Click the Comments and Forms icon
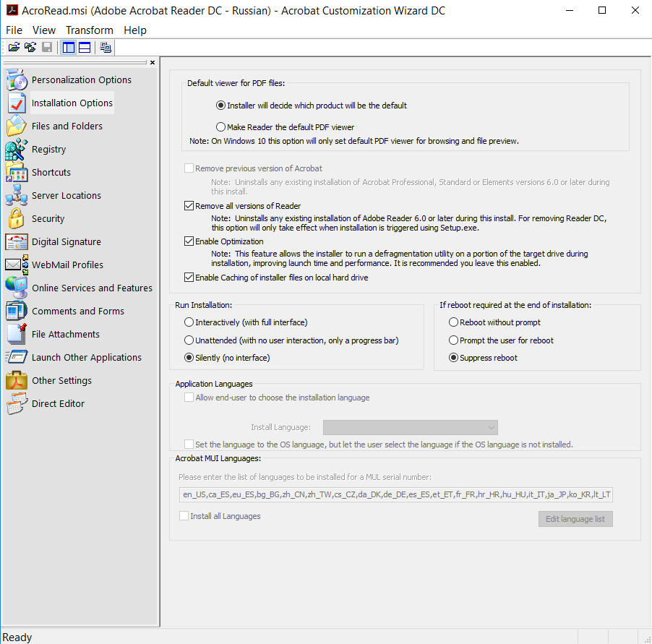Image resolution: width=652 pixels, height=644 pixels. 17,311
